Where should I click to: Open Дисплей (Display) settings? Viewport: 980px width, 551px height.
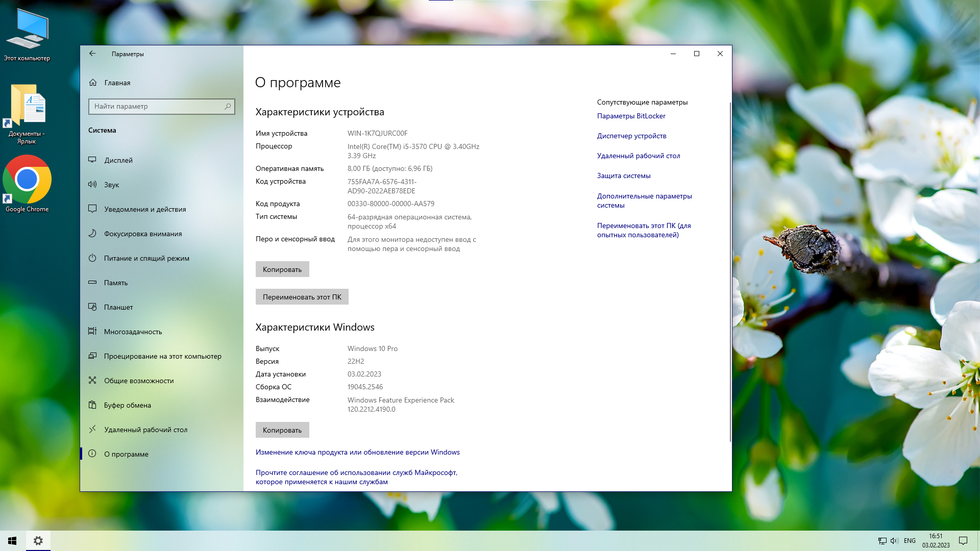118,160
